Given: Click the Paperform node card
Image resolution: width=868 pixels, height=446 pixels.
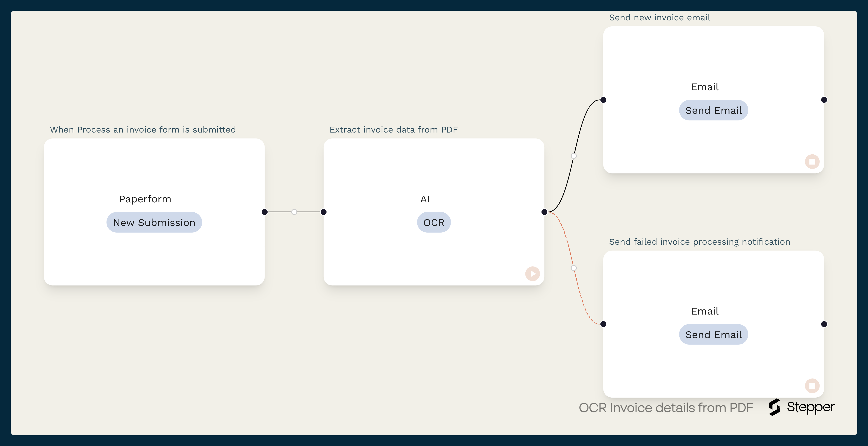Looking at the screenshot, I should pyautogui.click(x=154, y=182).
